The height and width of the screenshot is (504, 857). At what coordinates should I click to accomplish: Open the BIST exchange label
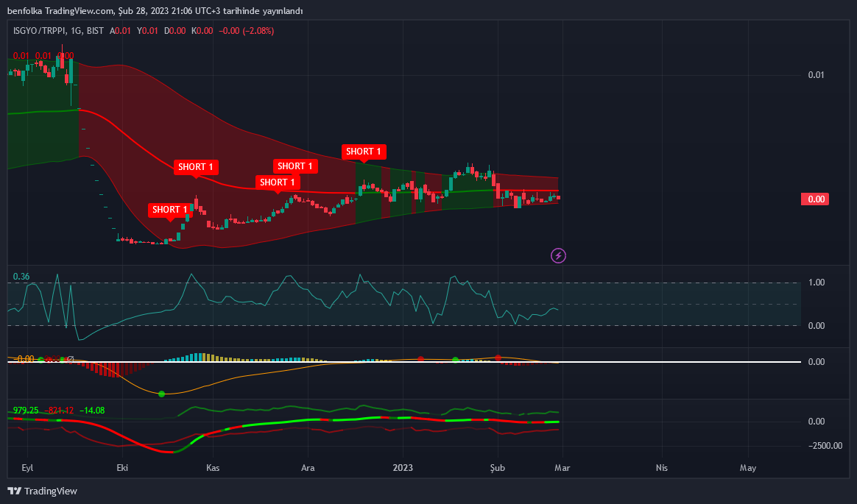[x=94, y=31]
